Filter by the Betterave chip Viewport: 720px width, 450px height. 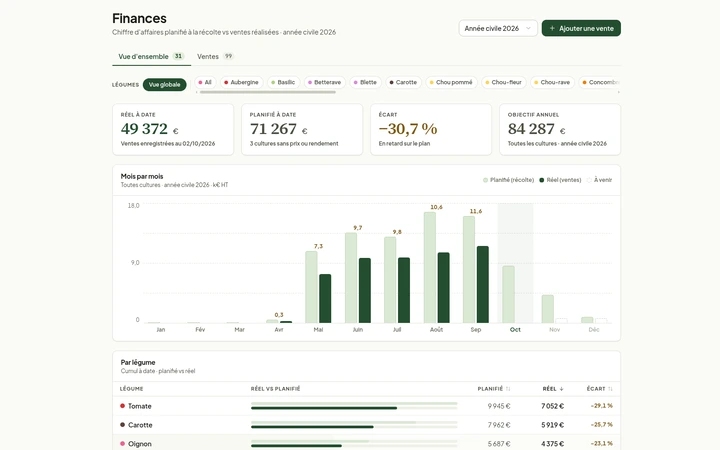(325, 83)
